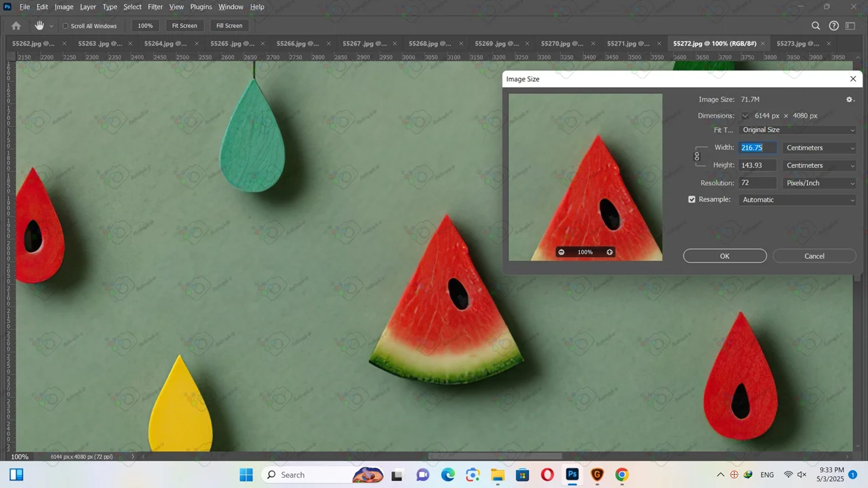Open the Resolution Pixels/Inch dropdown
This screenshot has width=868, height=488.
click(x=820, y=183)
